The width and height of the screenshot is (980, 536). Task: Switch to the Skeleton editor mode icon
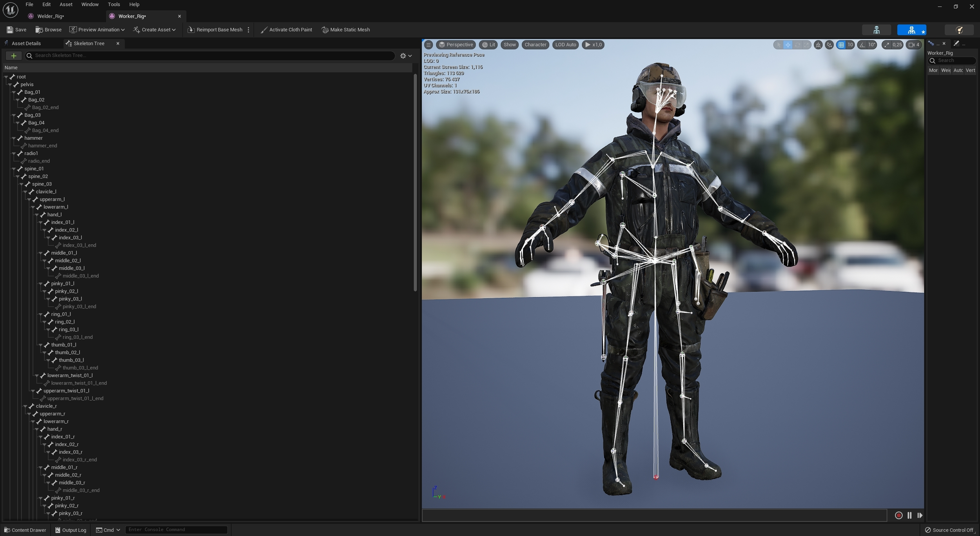pyautogui.click(x=877, y=30)
